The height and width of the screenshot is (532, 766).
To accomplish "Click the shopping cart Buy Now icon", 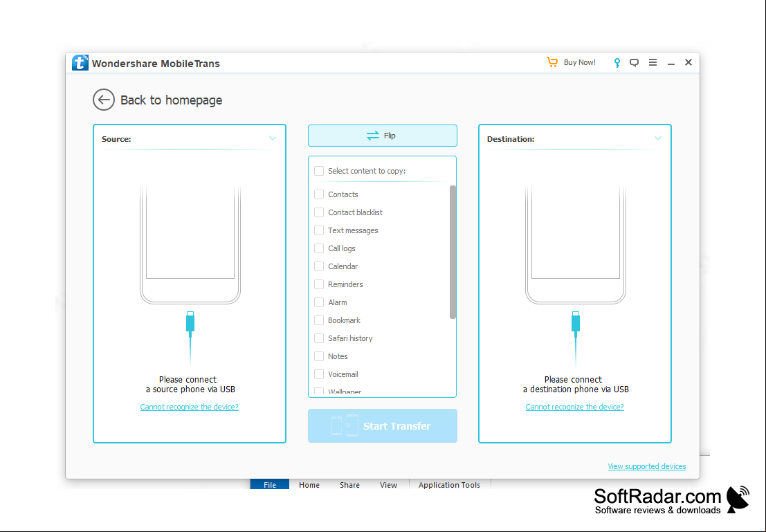I will [x=552, y=62].
